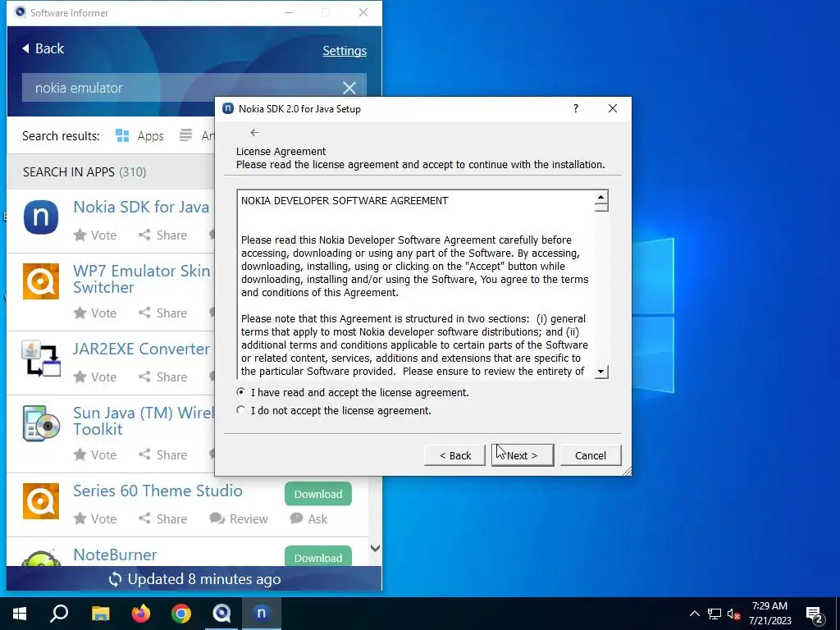Filter search results by Apps
Screen dimensions: 840x630
pyautogui.click(x=139, y=136)
